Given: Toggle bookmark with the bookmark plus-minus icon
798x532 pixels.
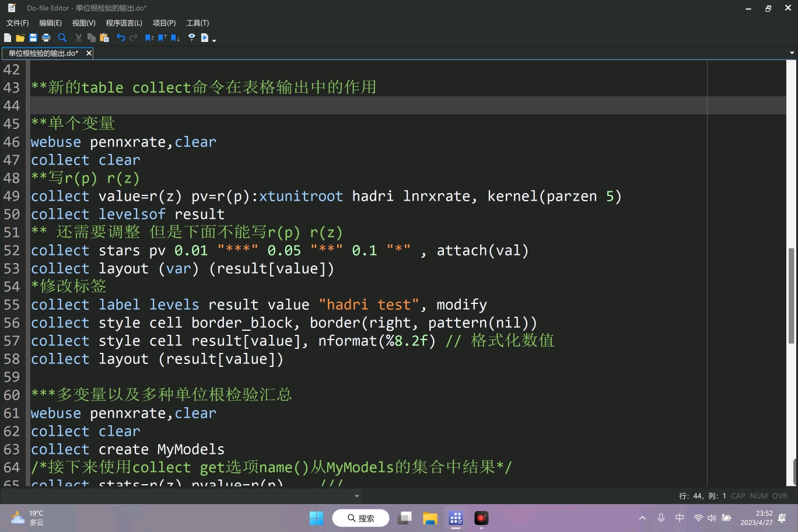Looking at the screenshot, I should (149, 38).
